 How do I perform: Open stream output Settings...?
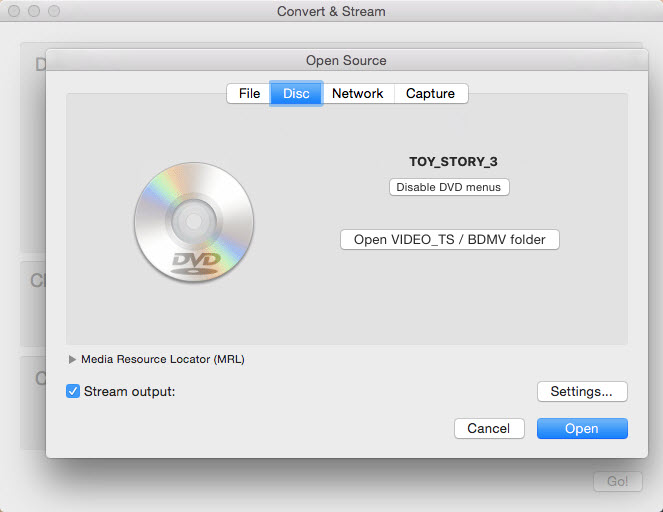point(582,392)
